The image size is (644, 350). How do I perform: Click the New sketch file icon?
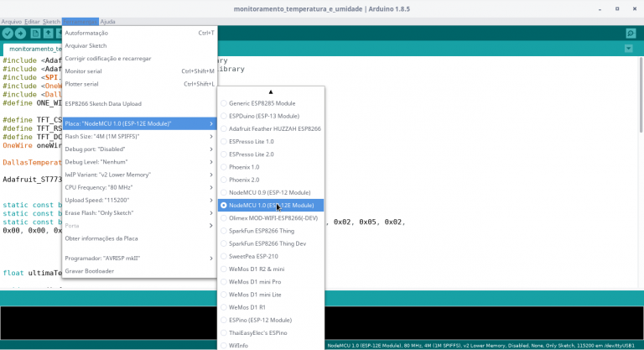tap(36, 34)
